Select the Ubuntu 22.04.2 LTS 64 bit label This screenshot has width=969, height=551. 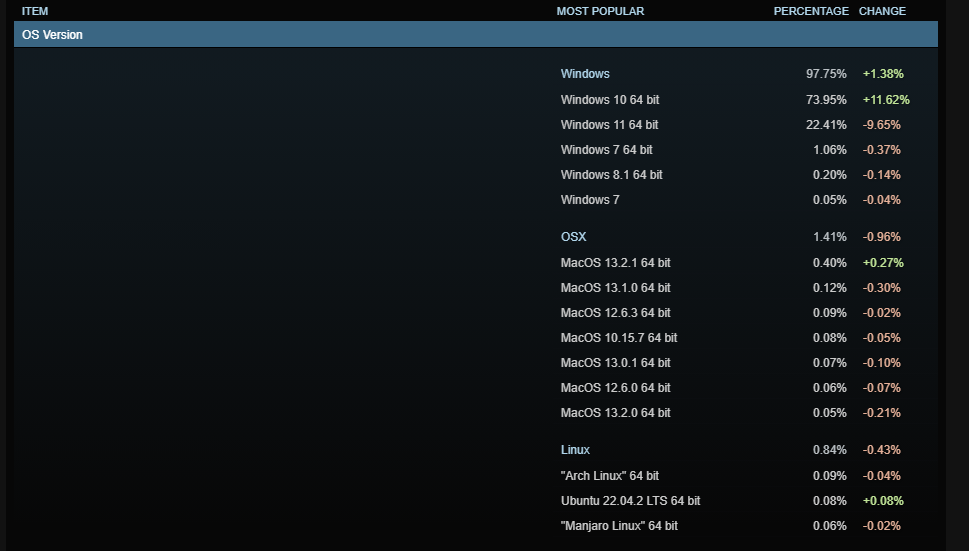coord(630,501)
